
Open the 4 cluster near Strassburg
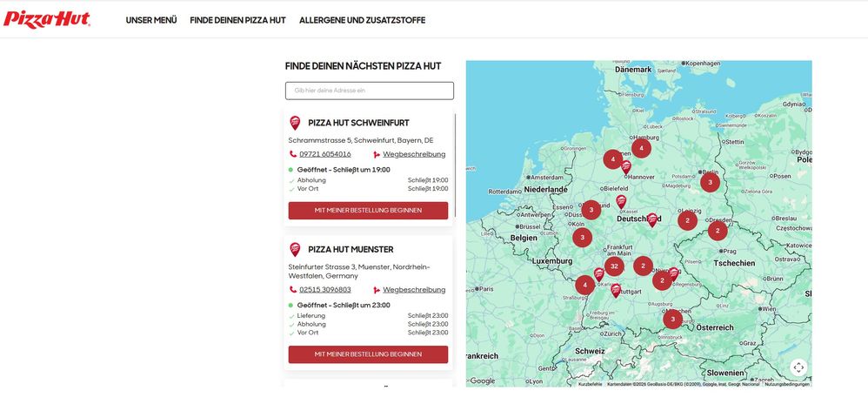coord(585,285)
